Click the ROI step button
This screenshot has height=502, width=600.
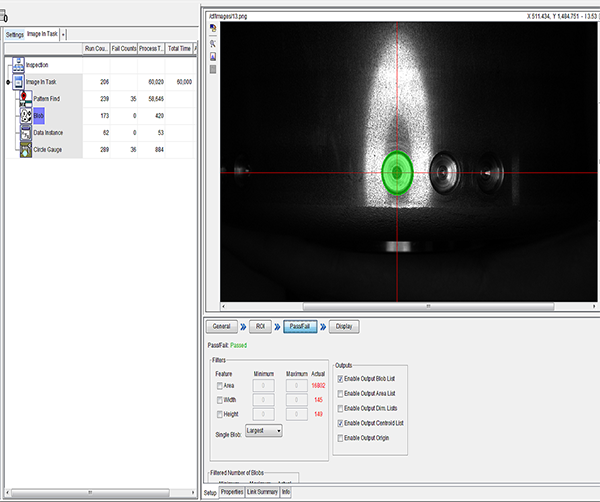[261, 326]
